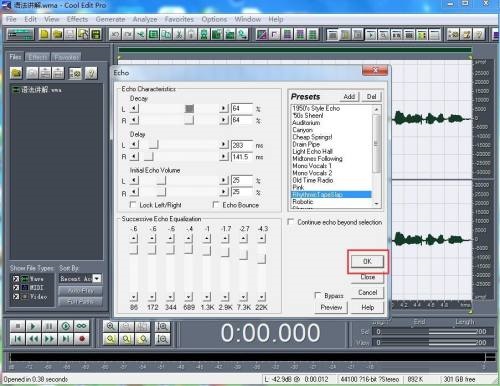Increase left Decay with right arrow
The width and height of the screenshot is (500, 386).
[x=224, y=108]
